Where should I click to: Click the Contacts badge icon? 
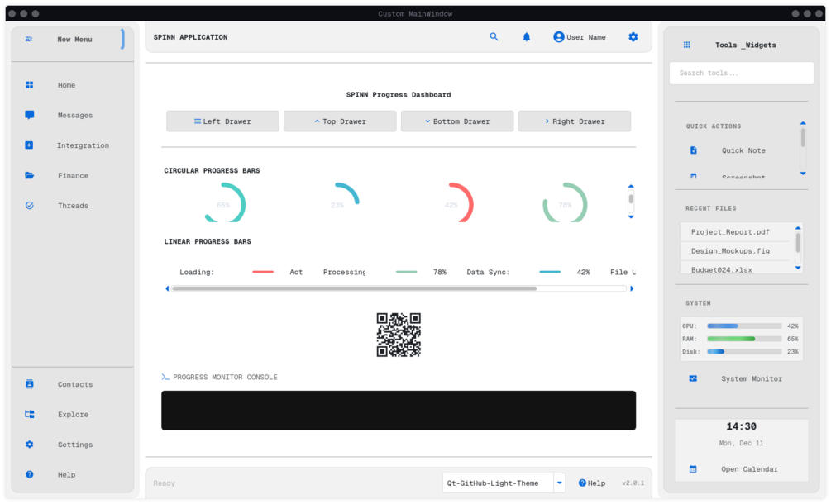[30, 384]
